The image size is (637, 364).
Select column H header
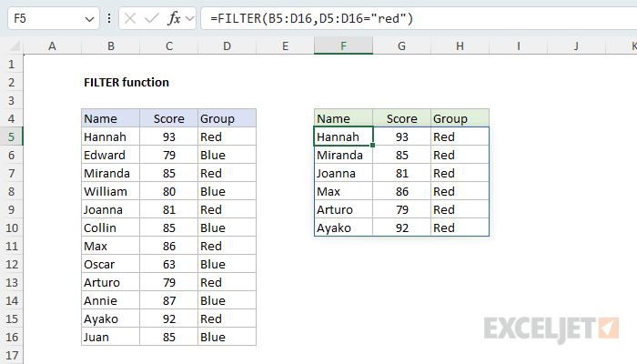(460, 45)
